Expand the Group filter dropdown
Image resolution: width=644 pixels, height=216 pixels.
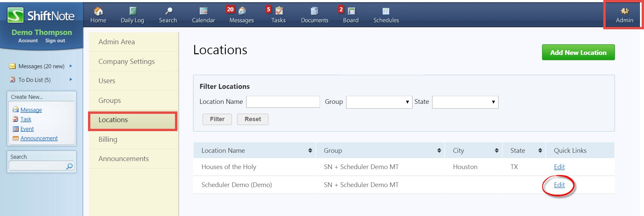(379, 102)
